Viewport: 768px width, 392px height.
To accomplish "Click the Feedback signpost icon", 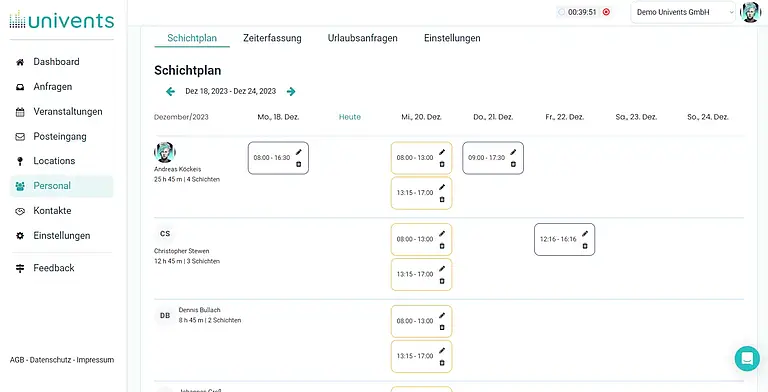I will (20, 268).
